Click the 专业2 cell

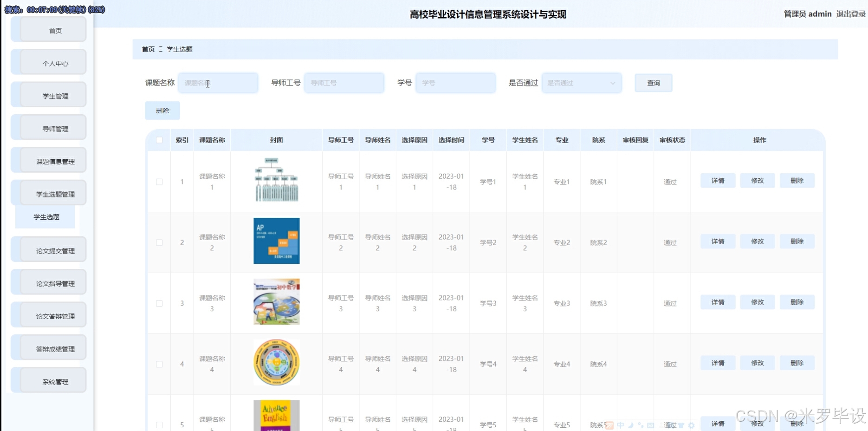click(x=562, y=243)
